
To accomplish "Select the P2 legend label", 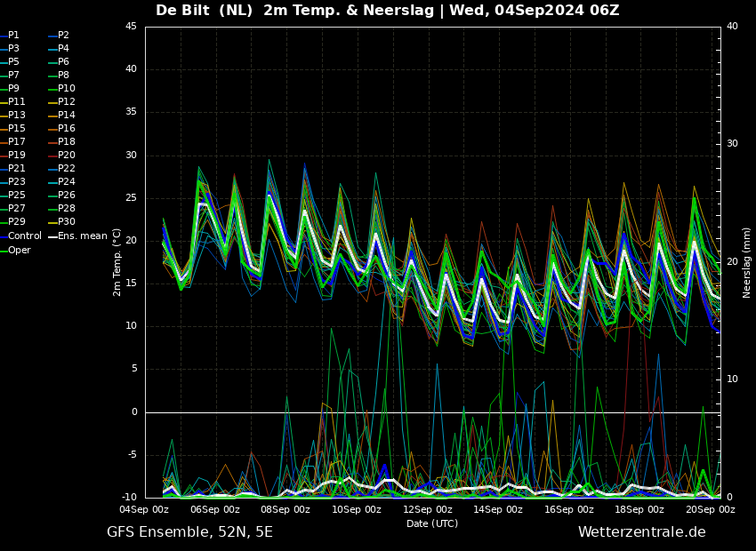I will click(x=63, y=36).
